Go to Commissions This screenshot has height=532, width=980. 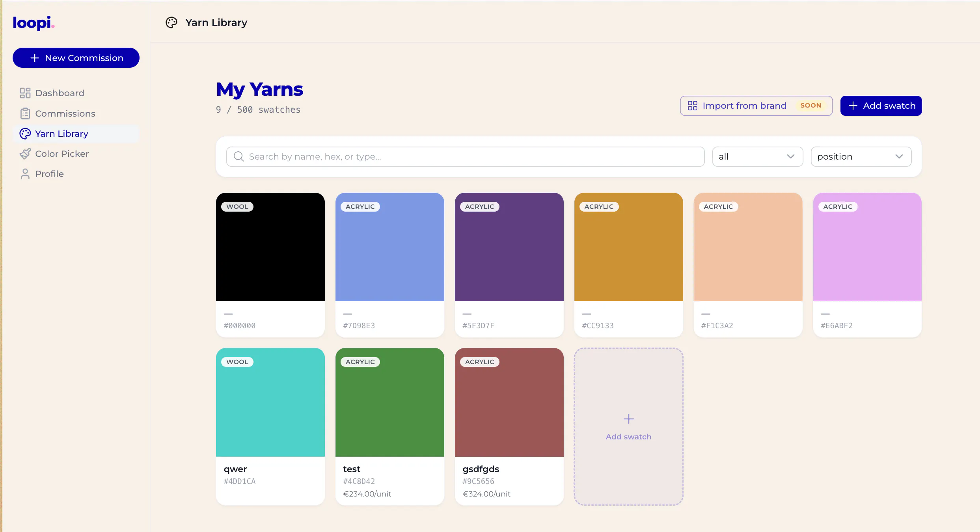pyautogui.click(x=76, y=113)
